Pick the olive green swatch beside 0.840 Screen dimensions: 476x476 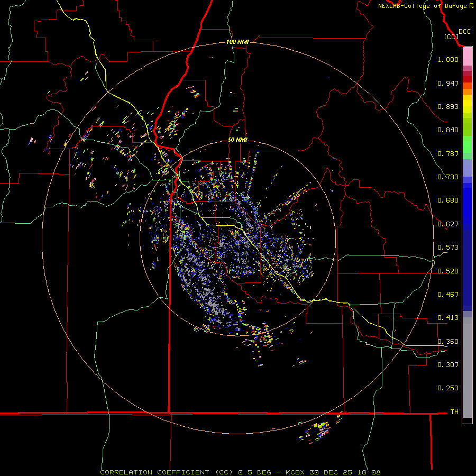click(x=467, y=127)
